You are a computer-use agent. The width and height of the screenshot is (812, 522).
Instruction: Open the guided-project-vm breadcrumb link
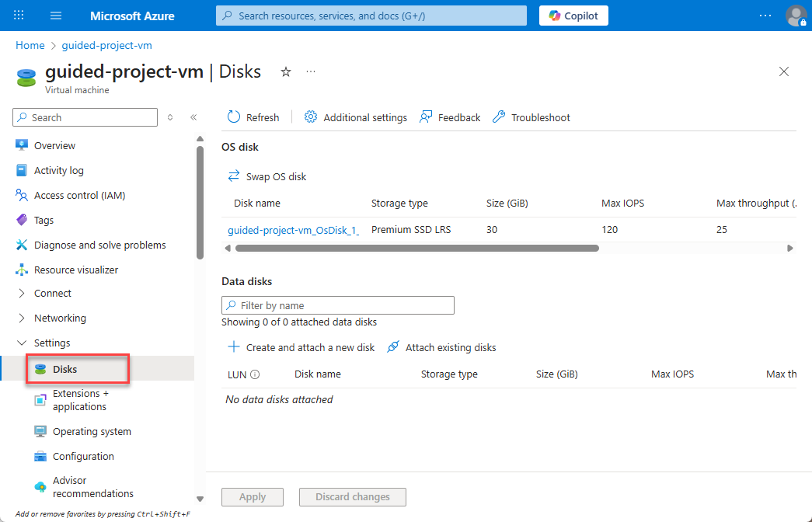pos(106,45)
